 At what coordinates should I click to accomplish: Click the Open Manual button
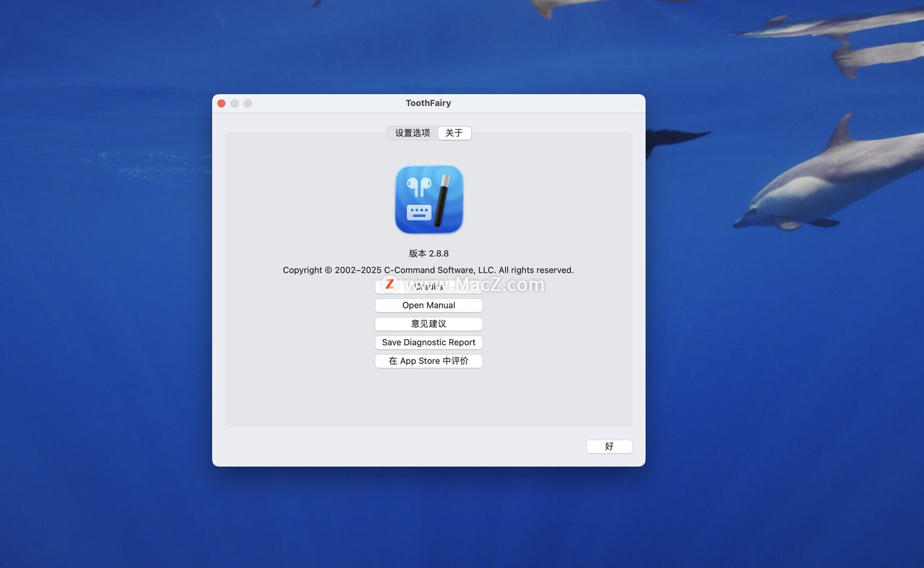pos(428,305)
